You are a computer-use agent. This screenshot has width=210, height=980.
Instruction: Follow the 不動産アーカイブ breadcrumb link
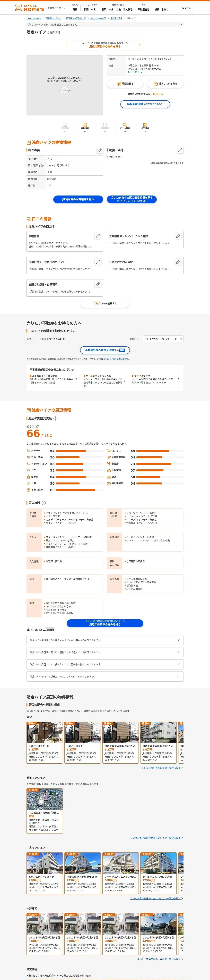(x=54, y=18)
